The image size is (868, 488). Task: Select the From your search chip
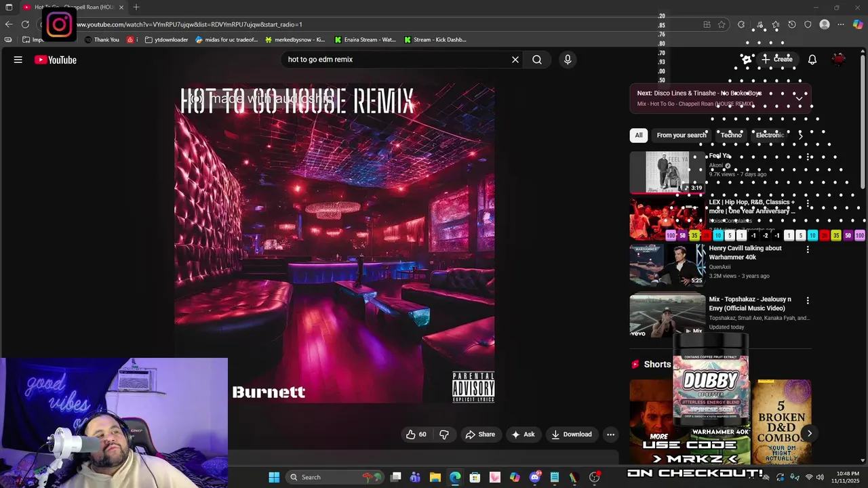pos(682,135)
